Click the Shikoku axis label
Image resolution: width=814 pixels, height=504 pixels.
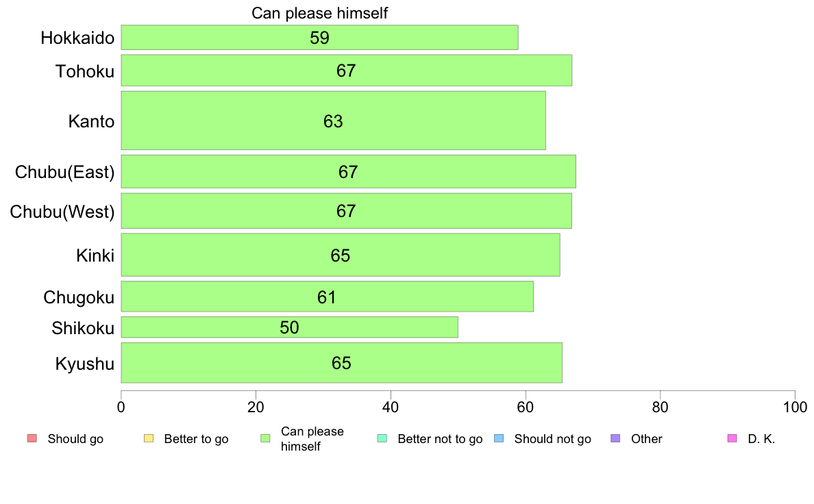82,328
